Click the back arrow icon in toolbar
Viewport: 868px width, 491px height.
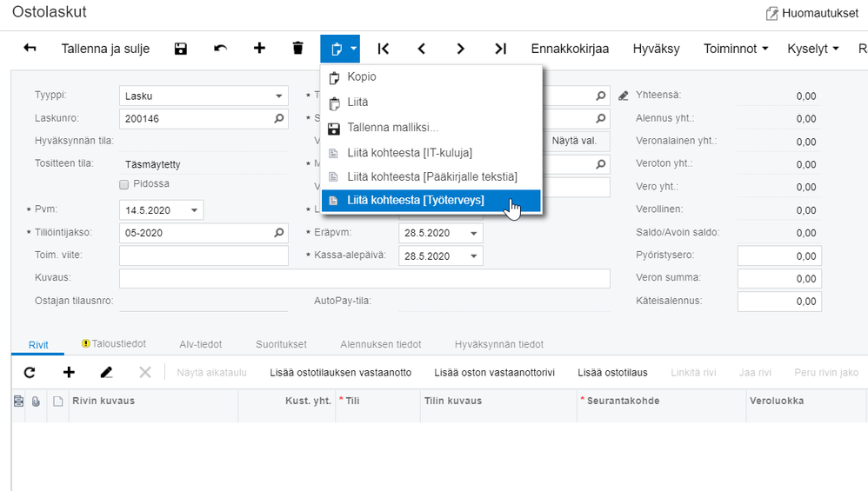click(x=30, y=49)
